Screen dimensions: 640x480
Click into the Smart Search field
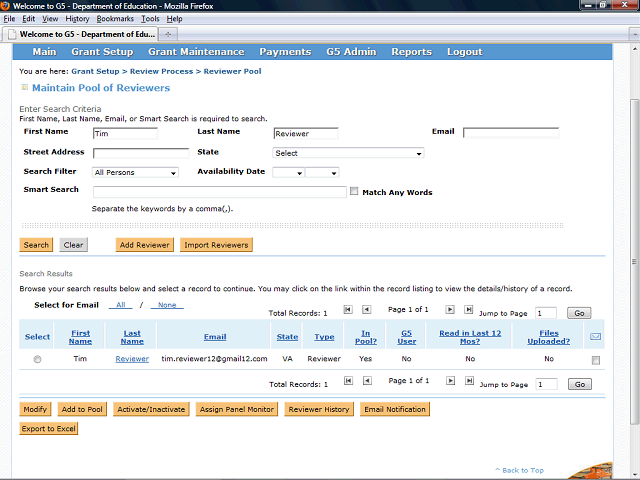tap(219, 191)
